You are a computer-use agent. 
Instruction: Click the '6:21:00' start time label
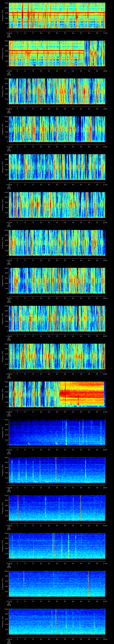click(x=9, y=223)
